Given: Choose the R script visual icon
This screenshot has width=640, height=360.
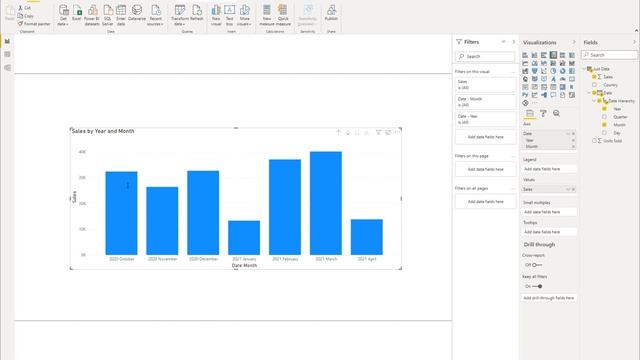Looking at the screenshot, I should click(x=572, y=87).
